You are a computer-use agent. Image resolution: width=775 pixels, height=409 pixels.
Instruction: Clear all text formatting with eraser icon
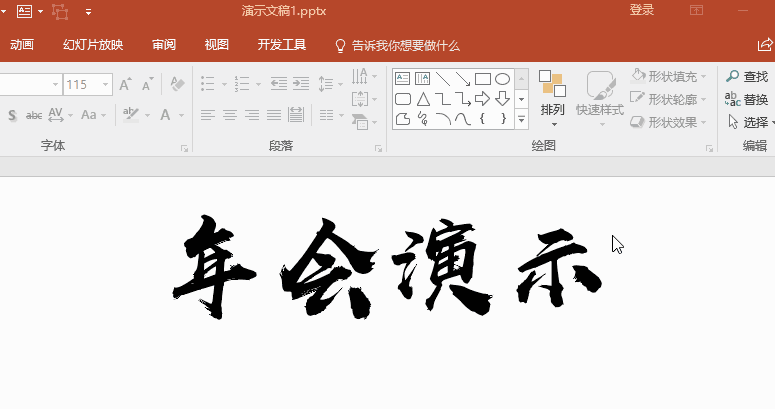point(177,84)
